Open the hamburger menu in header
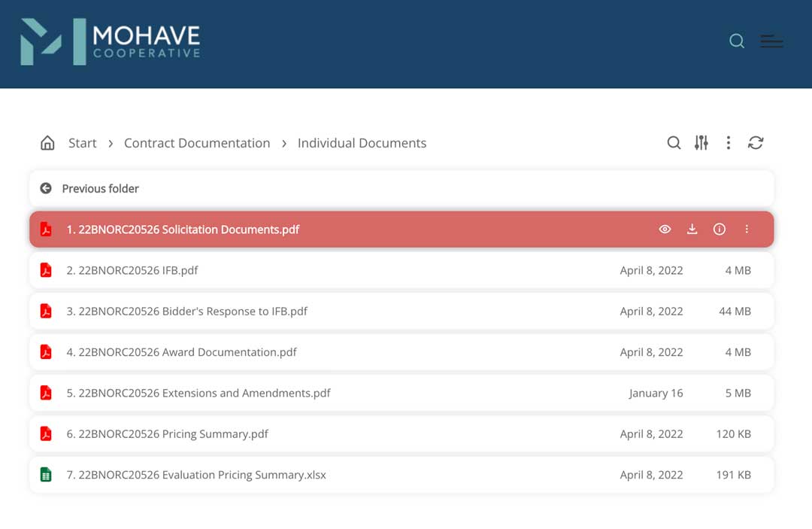The width and height of the screenshot is (812, 529). 771,41
